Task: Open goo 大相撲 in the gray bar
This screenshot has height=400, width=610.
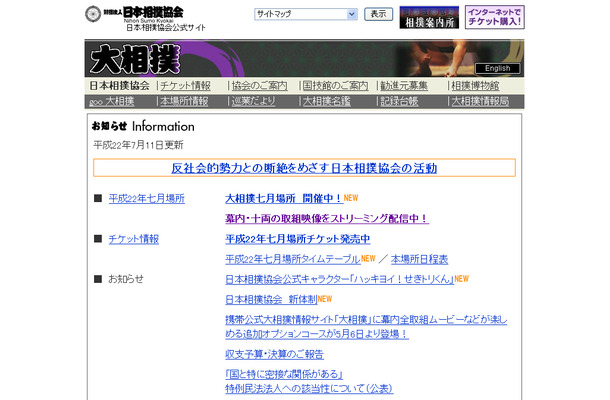Action: point(112,102)
